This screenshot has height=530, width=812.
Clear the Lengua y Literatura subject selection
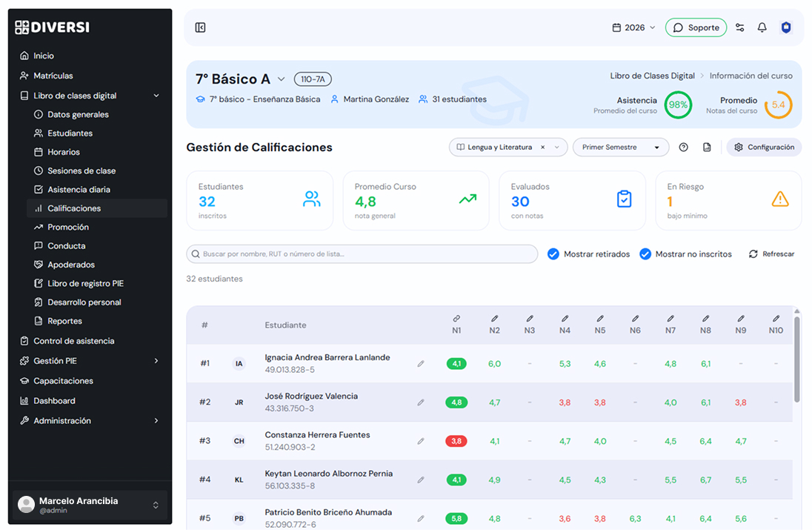coord(543,147)
